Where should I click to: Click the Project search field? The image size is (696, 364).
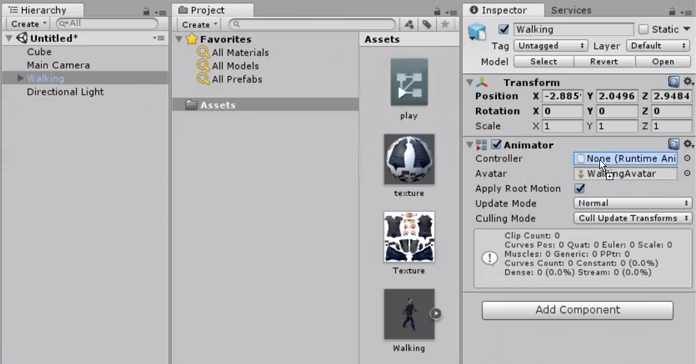click(312, 24)
